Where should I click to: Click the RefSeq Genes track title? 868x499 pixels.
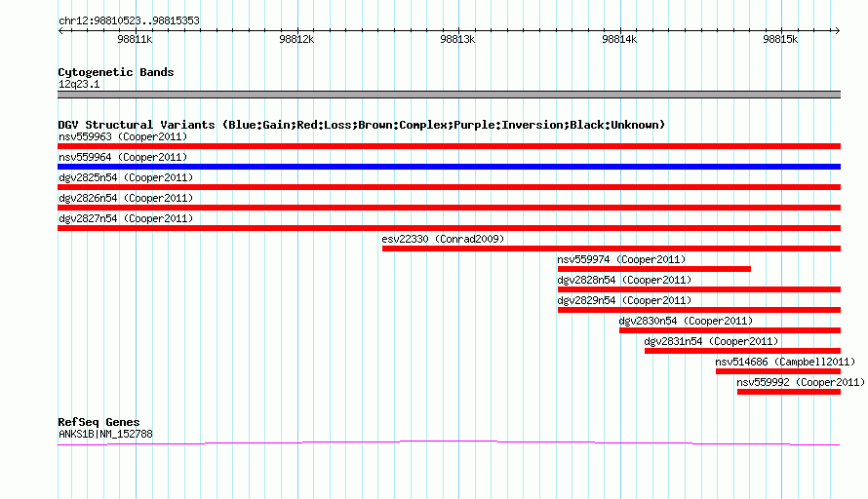(99, 422)
